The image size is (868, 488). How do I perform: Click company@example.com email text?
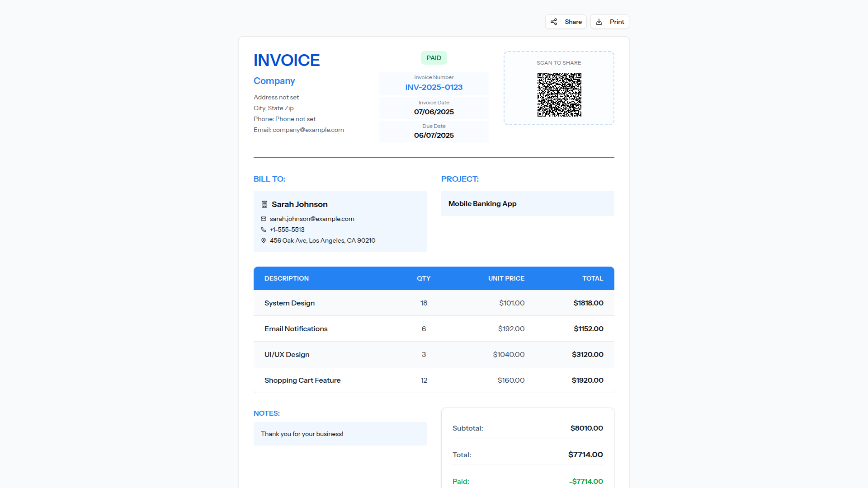tap(308, 130)
